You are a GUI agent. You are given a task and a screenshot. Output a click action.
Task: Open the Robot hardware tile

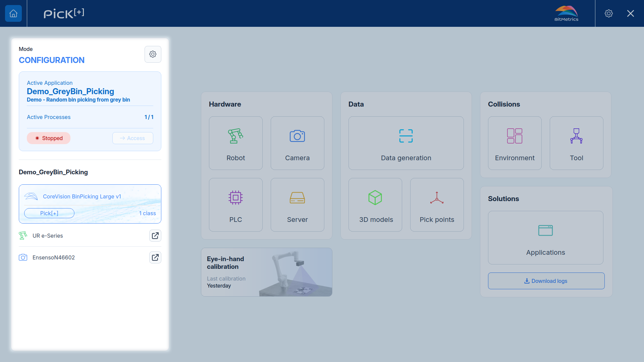pyautogui.click(x=235, y=143)
